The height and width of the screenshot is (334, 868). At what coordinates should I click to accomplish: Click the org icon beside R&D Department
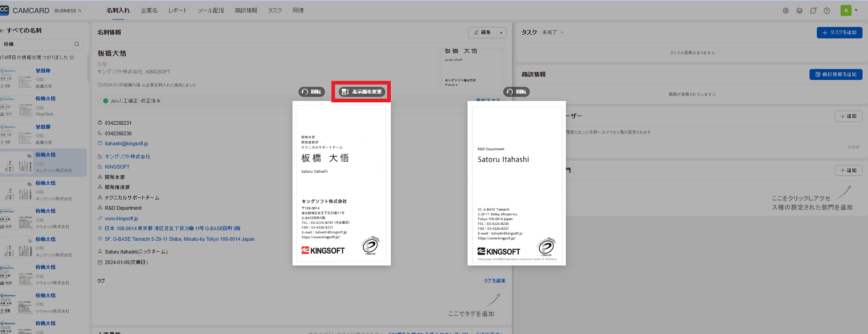[x=100, y=208]
